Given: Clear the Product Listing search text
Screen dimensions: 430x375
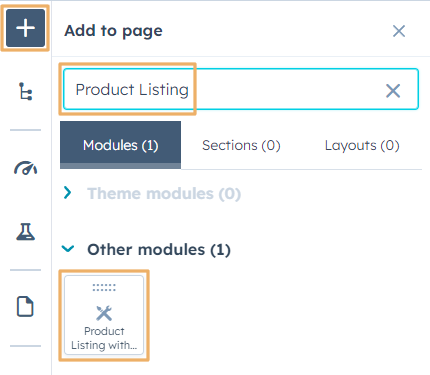Looking at the screenshot, I should point(393,91).
